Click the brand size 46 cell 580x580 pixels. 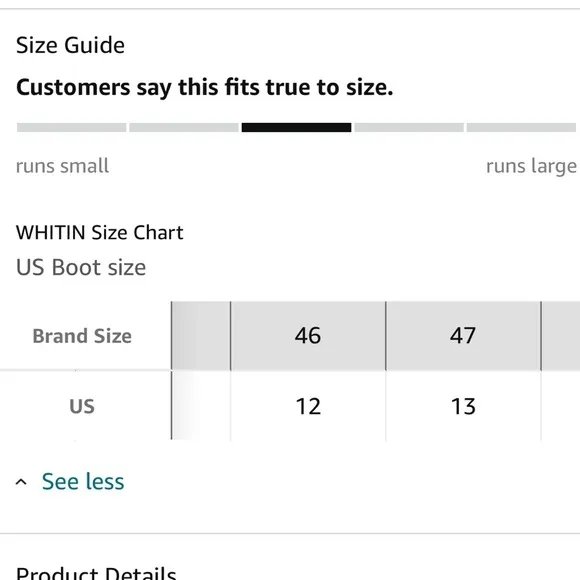coord(308,336)
